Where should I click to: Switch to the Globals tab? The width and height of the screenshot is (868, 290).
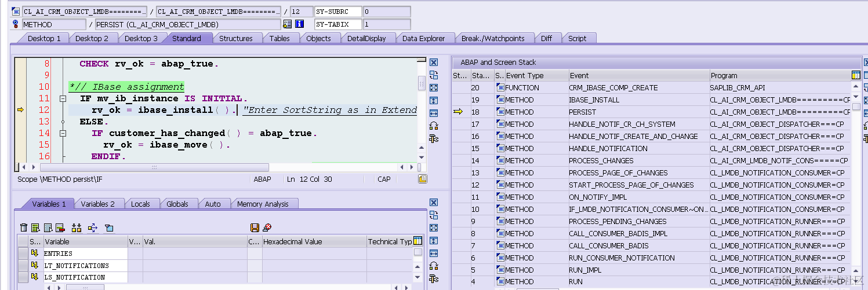(177, 204)
